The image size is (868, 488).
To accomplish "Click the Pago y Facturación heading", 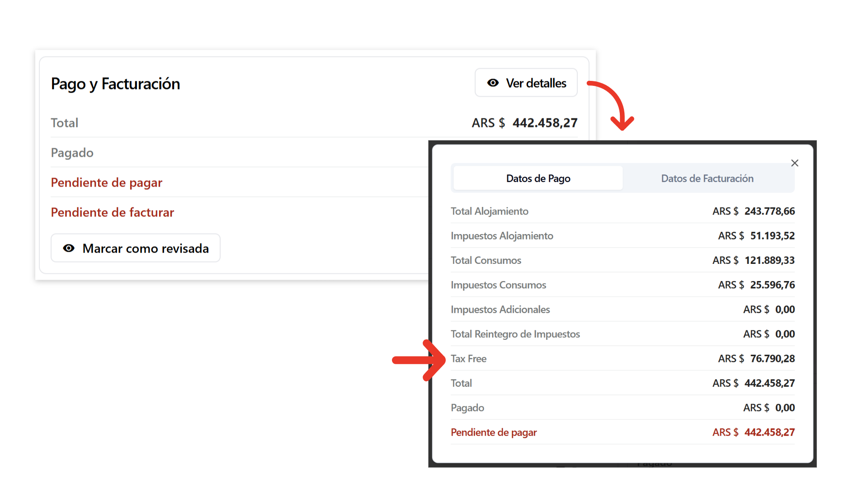I will click(x=115, y=84).
